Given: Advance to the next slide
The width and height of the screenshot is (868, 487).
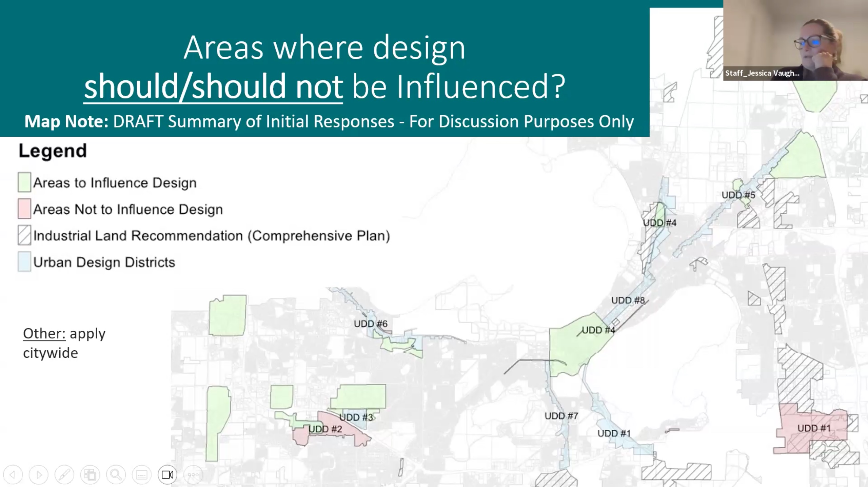Looking at the screenshot, I should [39, 474].
